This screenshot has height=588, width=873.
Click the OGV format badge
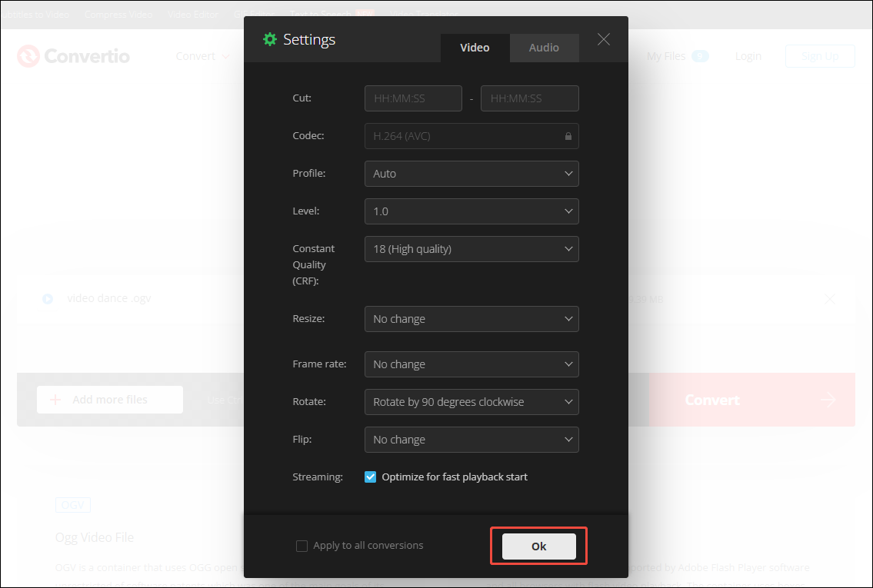click(x=73, y=505)
